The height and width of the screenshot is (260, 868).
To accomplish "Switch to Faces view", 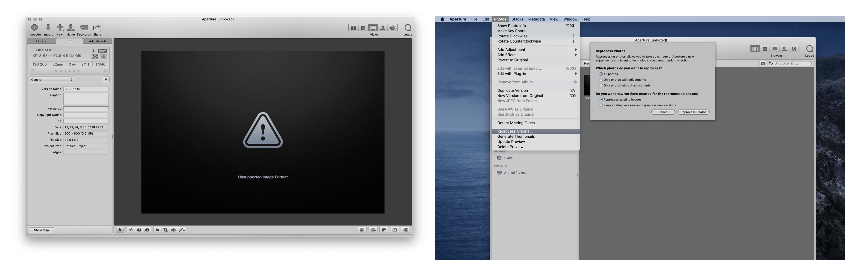I will [x=383, y=28].
